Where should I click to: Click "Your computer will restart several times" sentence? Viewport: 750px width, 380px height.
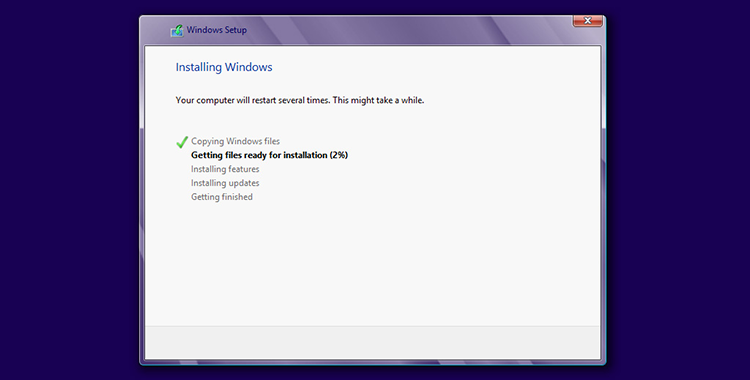coord(253,101)
